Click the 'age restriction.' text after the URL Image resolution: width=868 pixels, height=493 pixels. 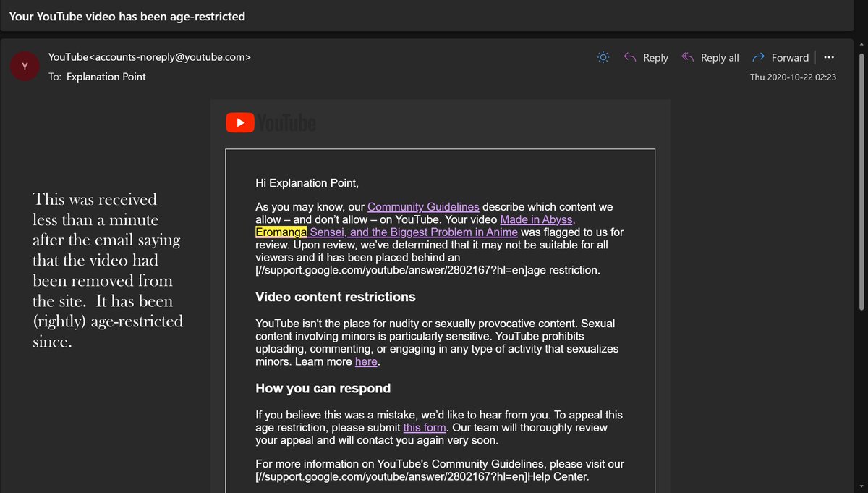tap(563, 270)
